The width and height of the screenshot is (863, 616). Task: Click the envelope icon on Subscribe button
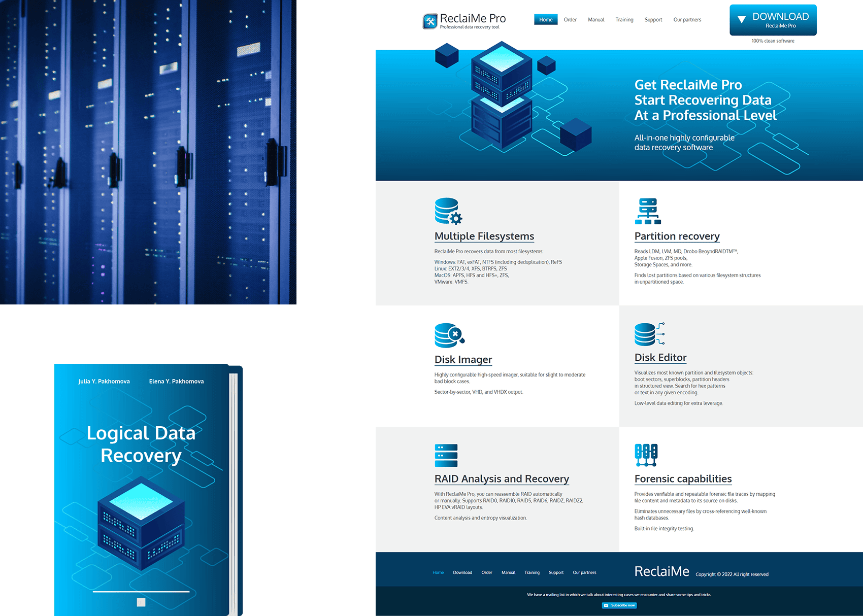tap(606, 605)
